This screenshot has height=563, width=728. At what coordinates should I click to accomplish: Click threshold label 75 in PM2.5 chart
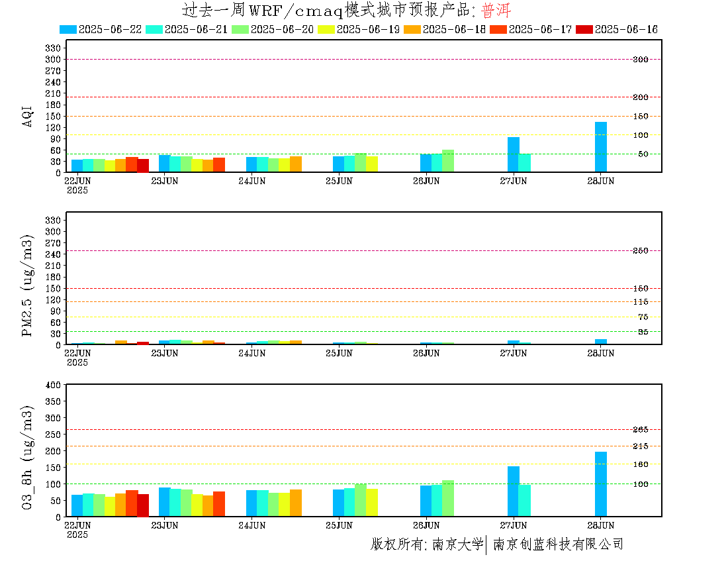click(643, 317)
